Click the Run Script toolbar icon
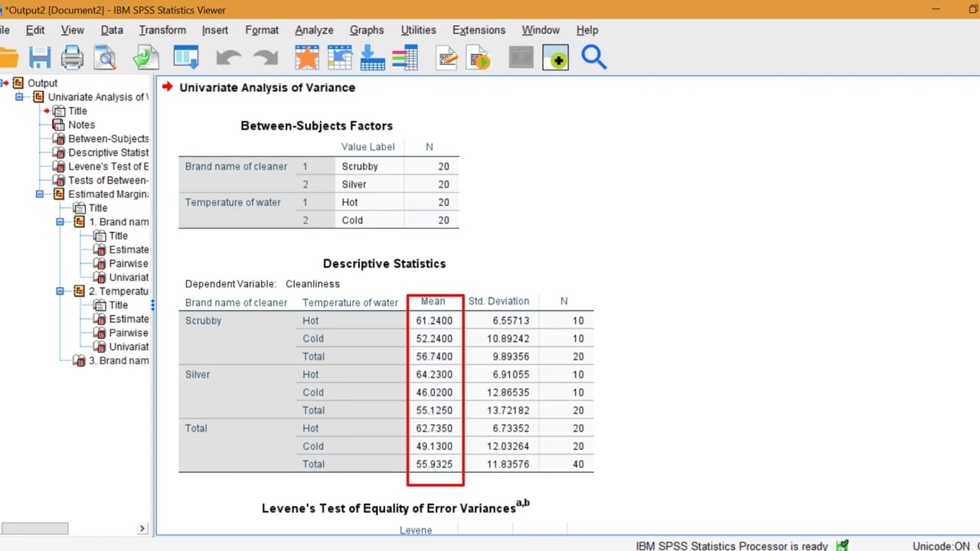Viewport: 980px width, 551px height. tap(479, 58)
